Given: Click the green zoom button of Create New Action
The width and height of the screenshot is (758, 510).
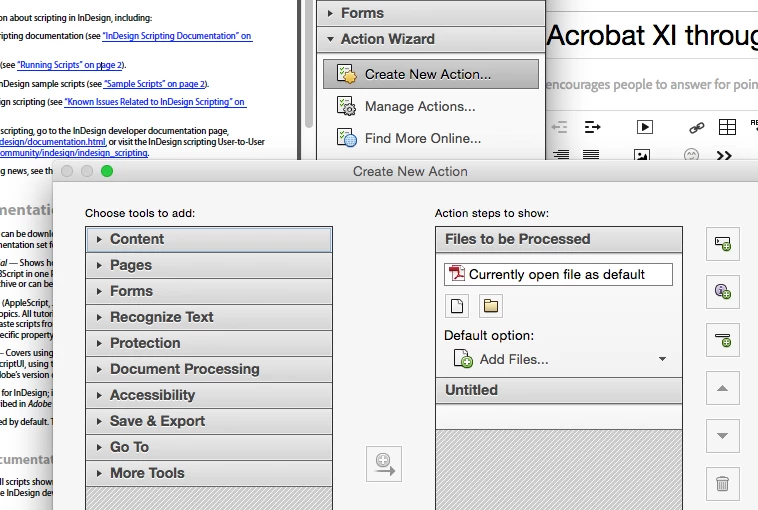Looking at the screenshot, I should click(107, 171).
